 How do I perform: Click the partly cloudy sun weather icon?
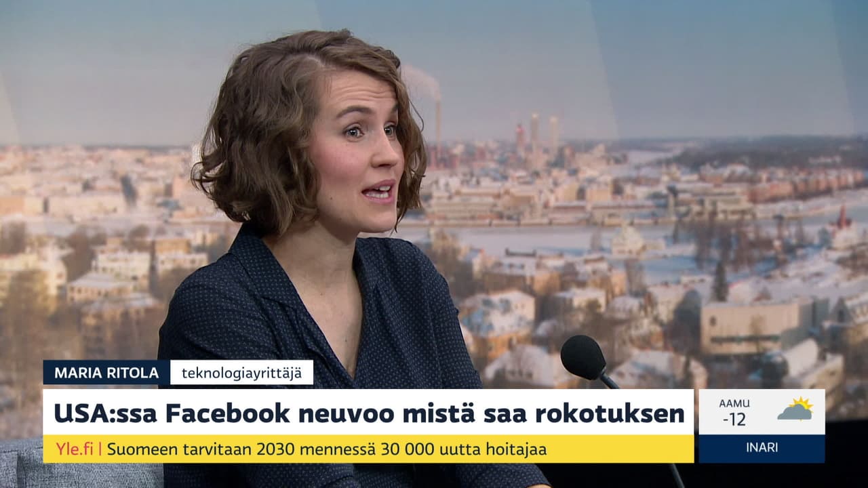tap(795, 409)
